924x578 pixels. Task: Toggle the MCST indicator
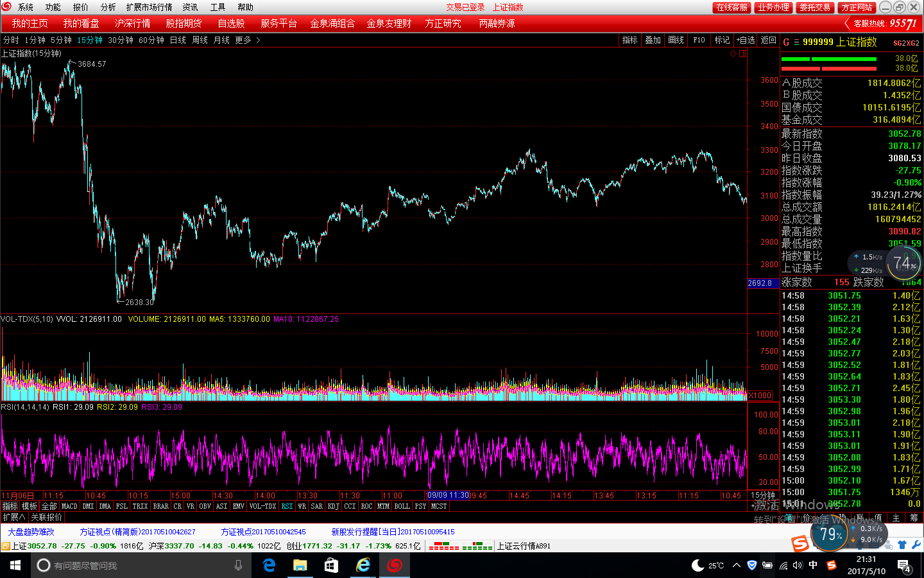438,506
